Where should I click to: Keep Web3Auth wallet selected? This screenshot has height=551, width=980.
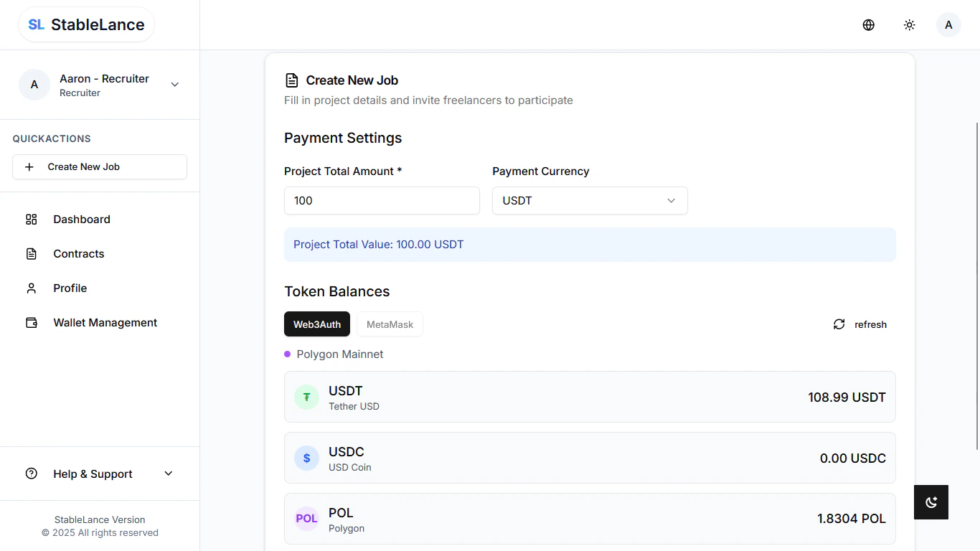point(317,324)
